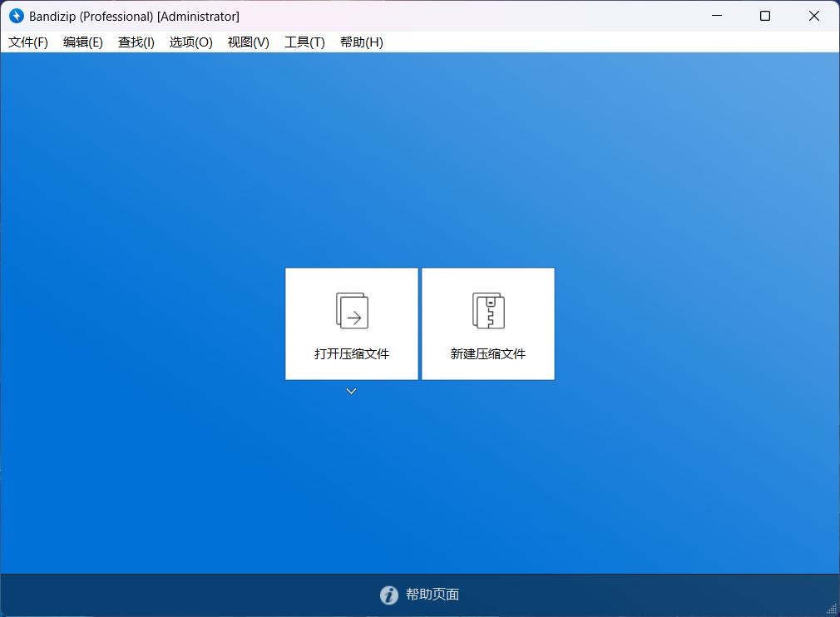The image size is (840, 617).
Task: Expand the chevron under 打开压缩文件
Action: pos(351,390)
